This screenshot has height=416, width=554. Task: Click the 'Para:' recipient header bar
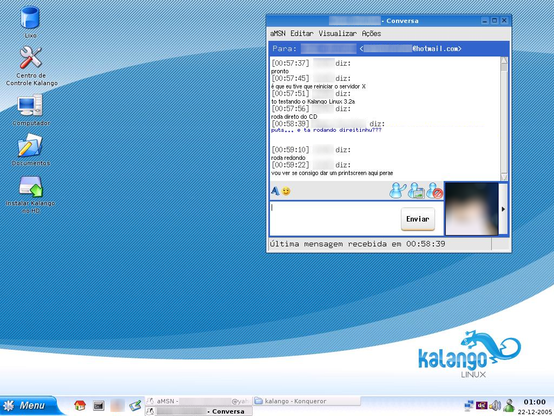tap(389, 49)
